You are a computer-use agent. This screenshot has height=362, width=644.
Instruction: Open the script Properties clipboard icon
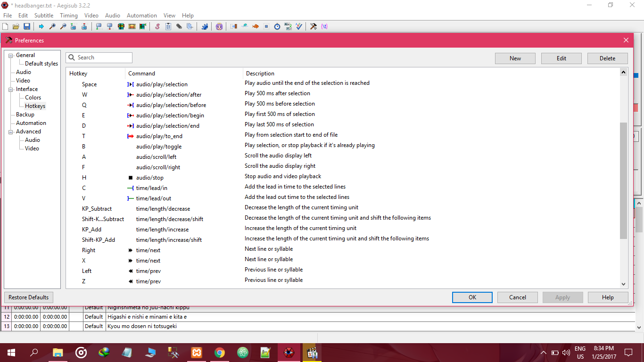[x=168, y=26]
